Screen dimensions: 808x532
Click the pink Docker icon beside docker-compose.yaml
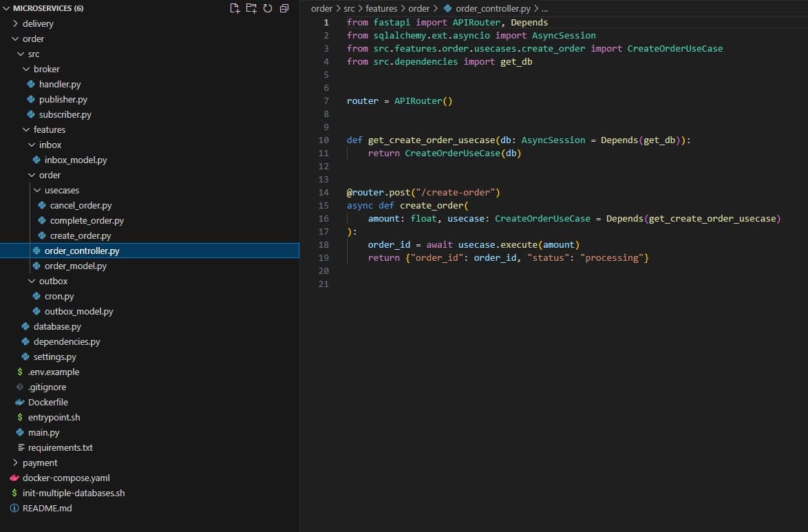[x=14, y=478]
